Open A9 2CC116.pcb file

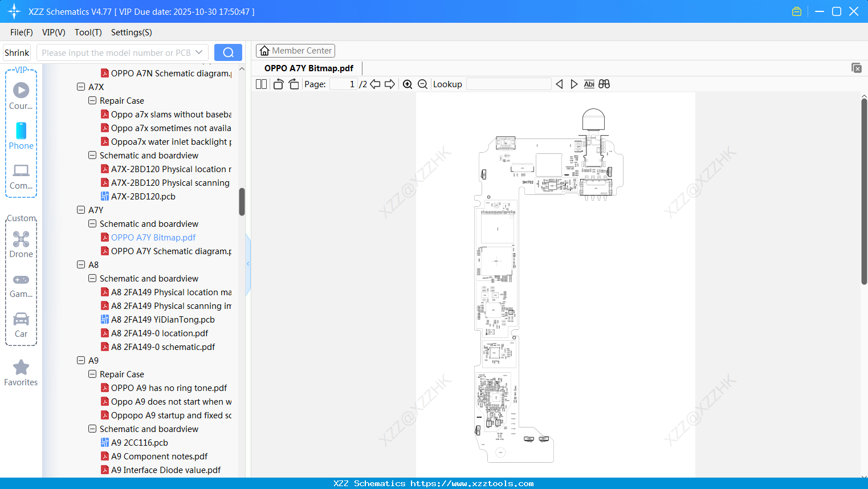click(x=140, y=443)
